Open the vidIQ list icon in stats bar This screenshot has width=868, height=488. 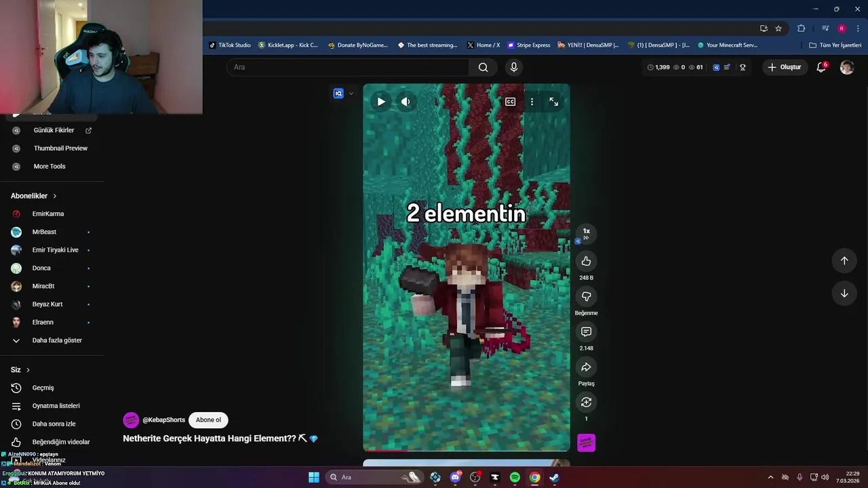tap(727, 67)
